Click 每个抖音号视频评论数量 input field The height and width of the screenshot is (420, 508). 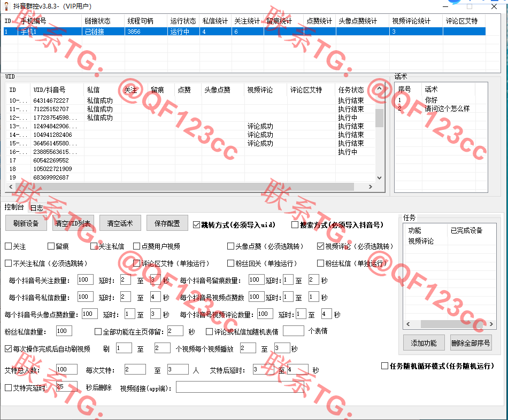pos(265,314)
